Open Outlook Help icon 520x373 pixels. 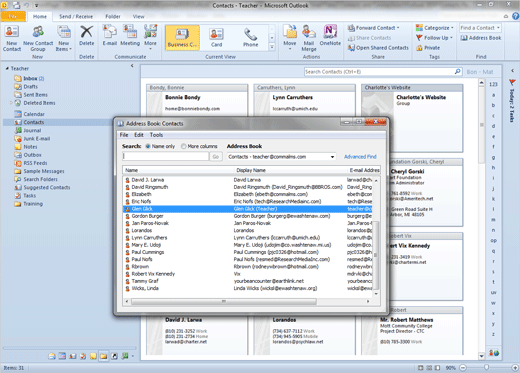[515, 16]
